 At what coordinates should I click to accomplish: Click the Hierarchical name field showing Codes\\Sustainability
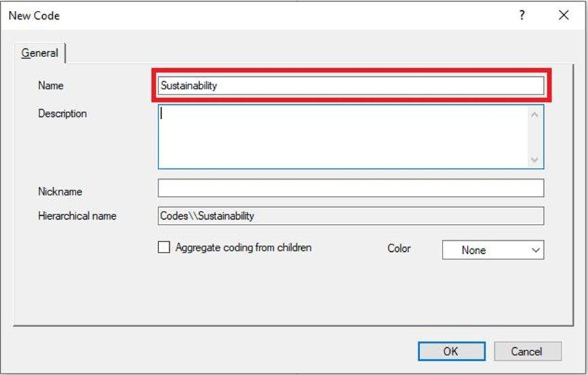(351, 216)
